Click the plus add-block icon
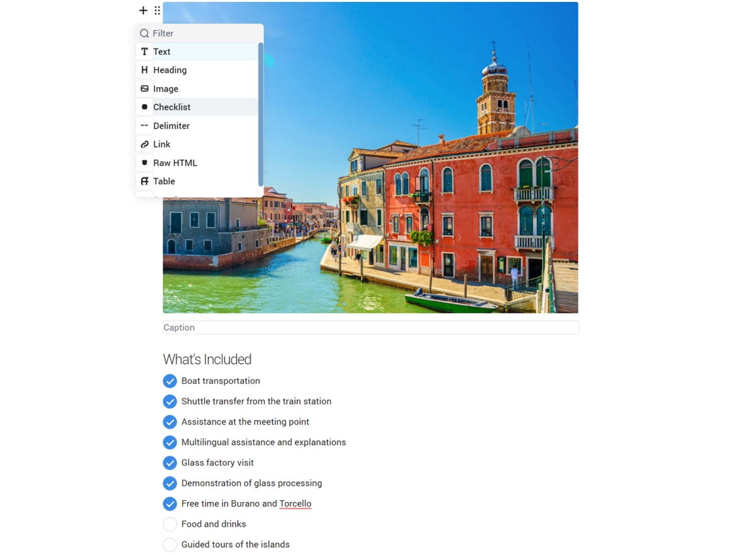756x555 pixels. (143, 10)
